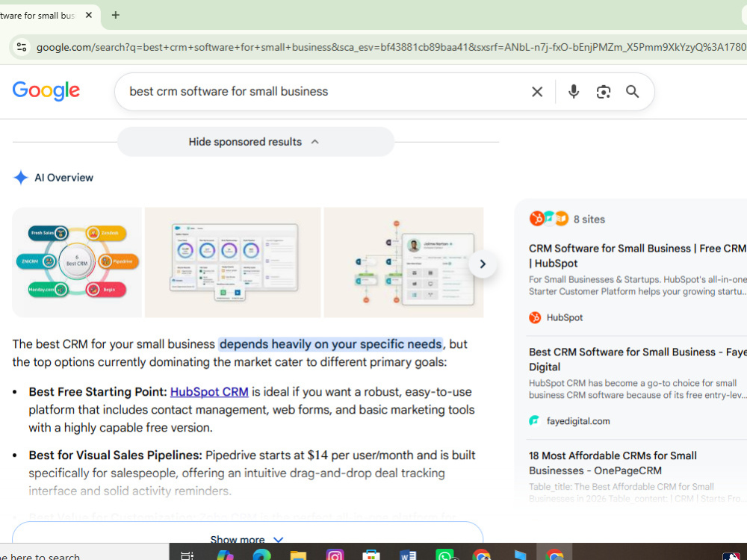Click the 'Best Free Starting Point:' heading
747x560 pixels.
point(98,392)
